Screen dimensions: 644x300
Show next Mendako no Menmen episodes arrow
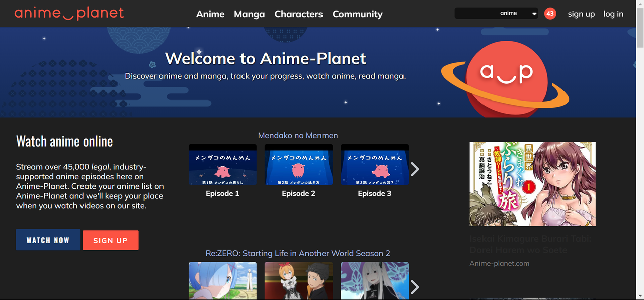415,169
